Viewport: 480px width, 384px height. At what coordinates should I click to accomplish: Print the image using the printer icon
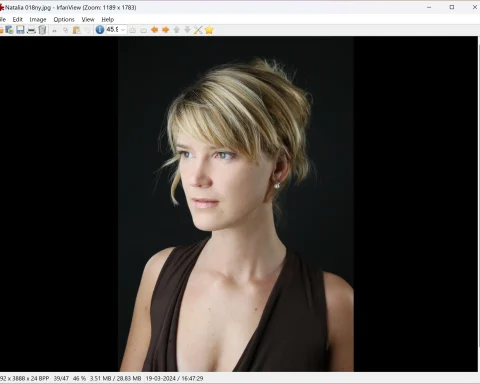tap(31, 30)
